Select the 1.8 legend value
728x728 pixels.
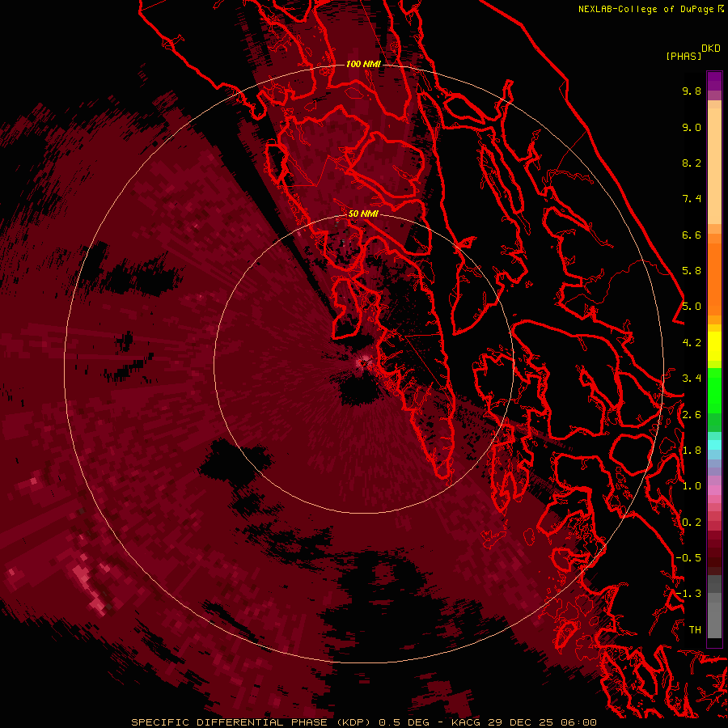click(x=692, y=451)
